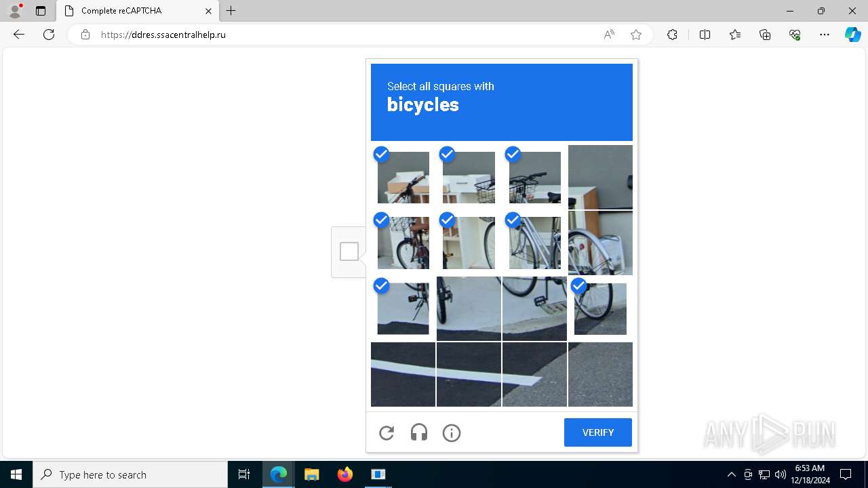Click the VERIFY button
Viewport: 868px width, 488px height.
point(598,432)
